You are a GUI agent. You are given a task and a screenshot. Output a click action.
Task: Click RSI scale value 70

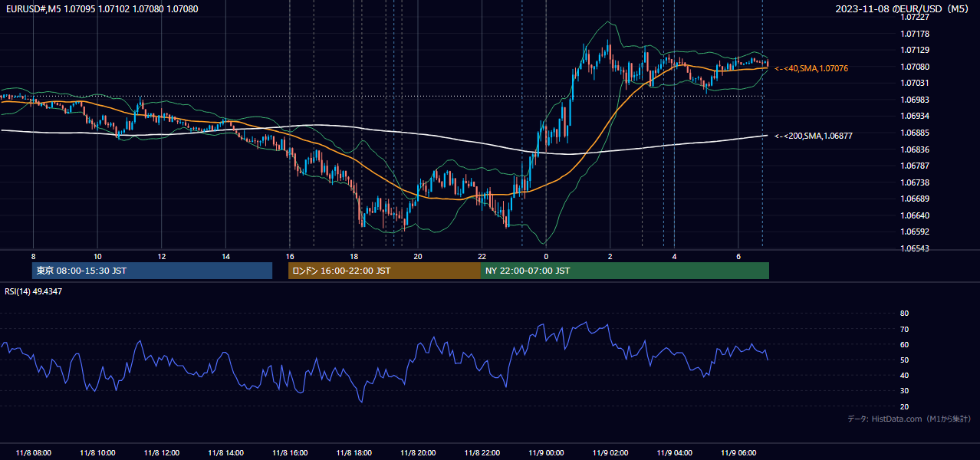[904, 329]
